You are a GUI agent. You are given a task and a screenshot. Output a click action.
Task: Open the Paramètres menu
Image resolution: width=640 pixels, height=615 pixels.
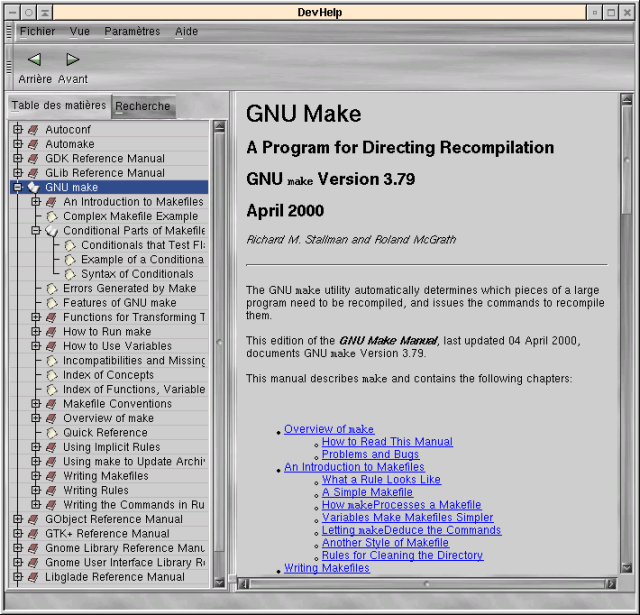132,31
